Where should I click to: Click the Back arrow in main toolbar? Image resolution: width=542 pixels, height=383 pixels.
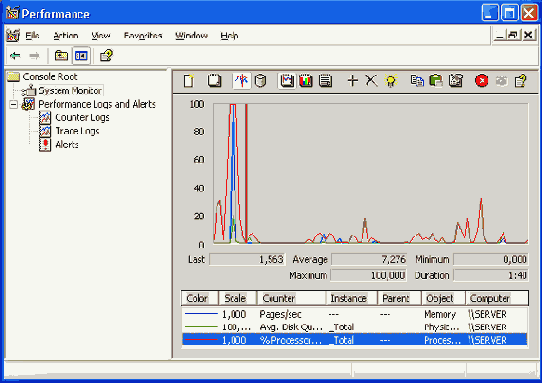coord(15,56)
